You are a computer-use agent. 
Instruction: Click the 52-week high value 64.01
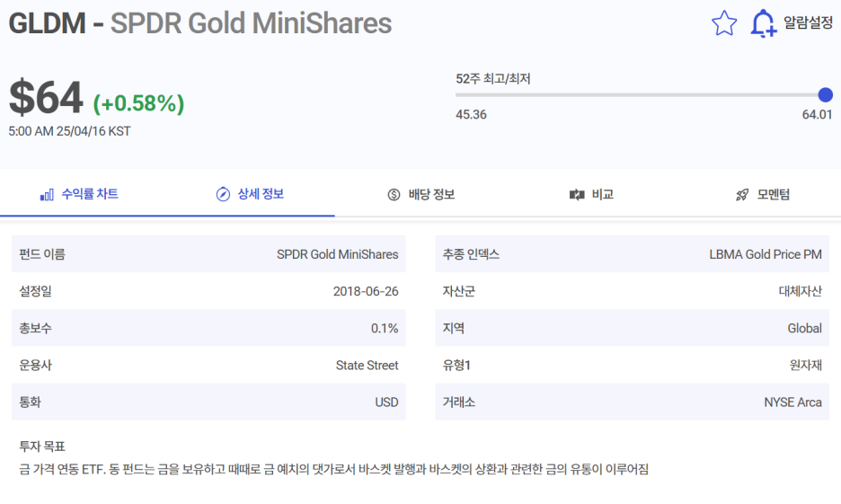(817, 115)
